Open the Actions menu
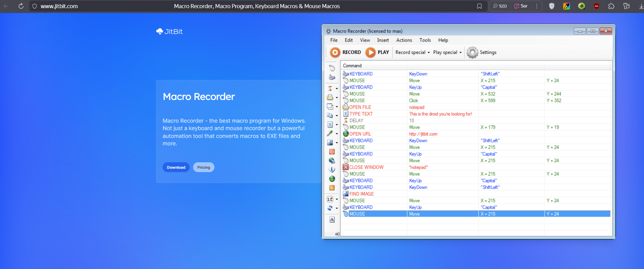644x269 pixels. pos(404,40)
